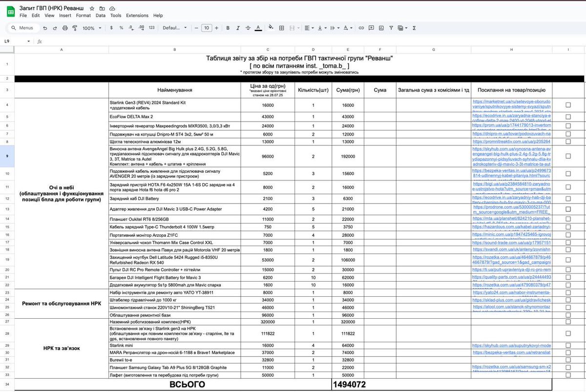Screen dimensions: 586x392
Task: Open Functions sigma menu
Action: click(x=414, y=28)
